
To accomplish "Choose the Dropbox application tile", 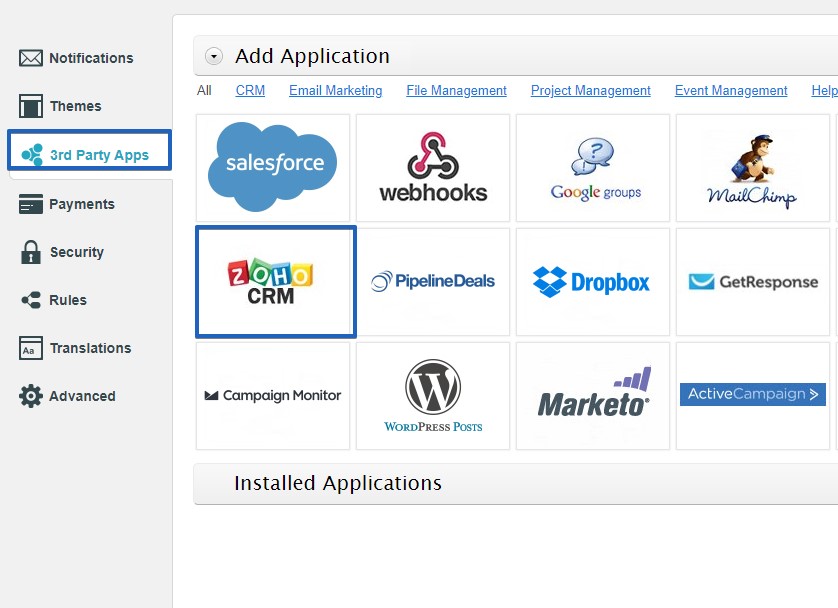I will pyautogui.click(x=593, y=282).
